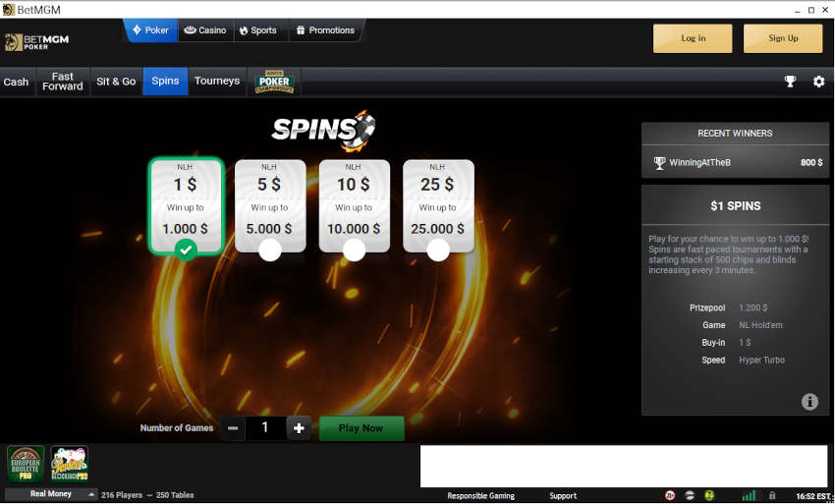This screenshot has width=835, height=504.
Task: Click the 800 $ winner amount
Action: tap(811, 163)
